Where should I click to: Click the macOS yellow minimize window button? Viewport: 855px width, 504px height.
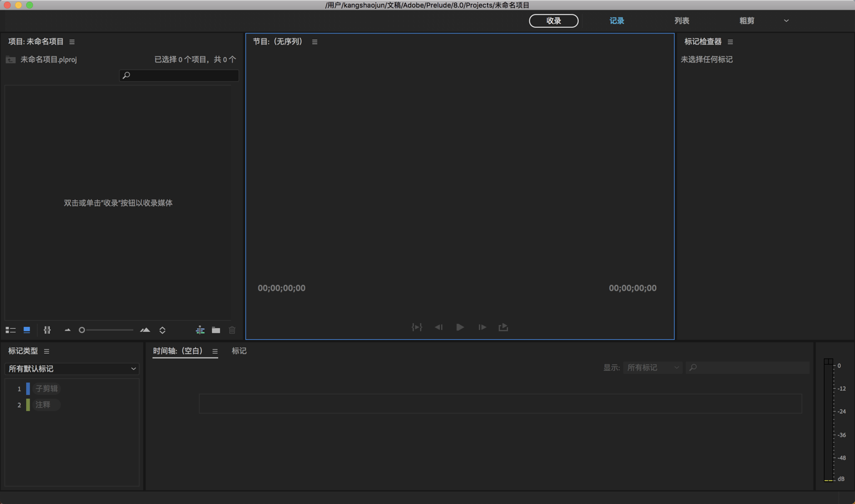click(x=18, y=5)
